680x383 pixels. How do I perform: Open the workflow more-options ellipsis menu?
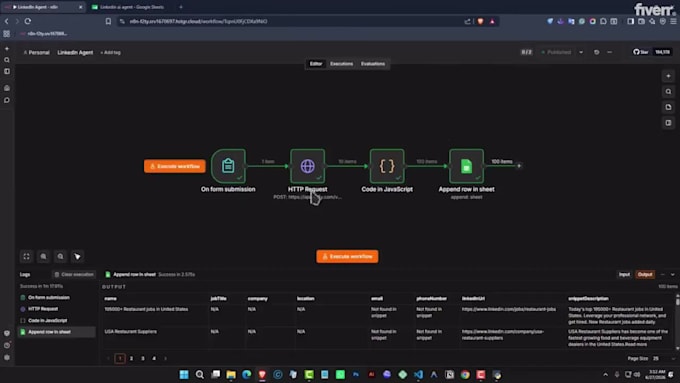click(x=609, y=52)
